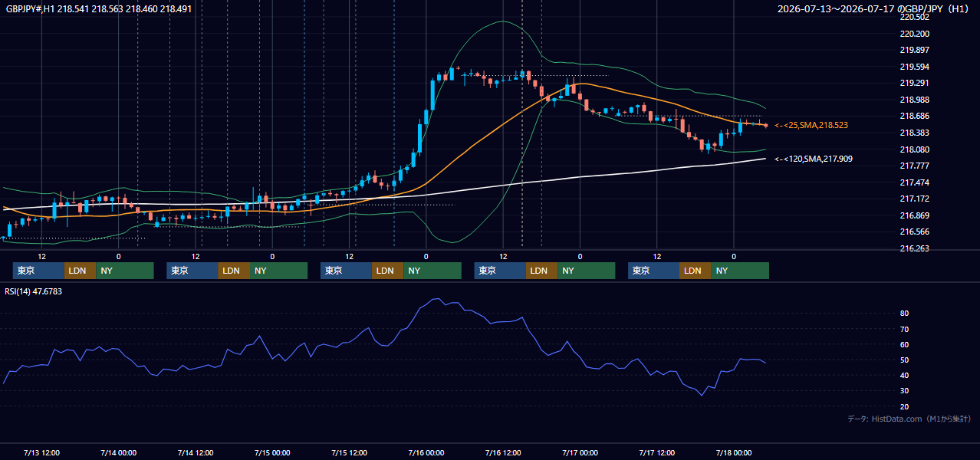Click price axis value 217.172
Viewport: 980px width, 460px height.
(x=915, y=199)
